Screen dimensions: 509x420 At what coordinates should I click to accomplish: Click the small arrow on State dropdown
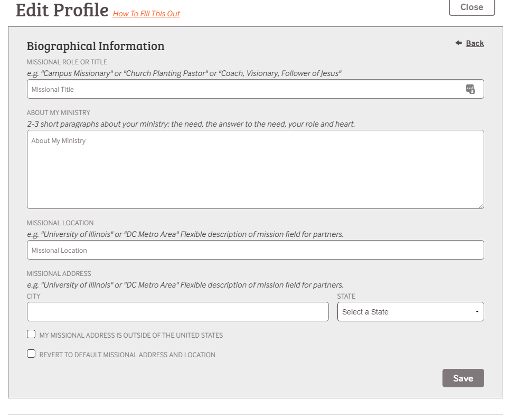tap(477, 312)
